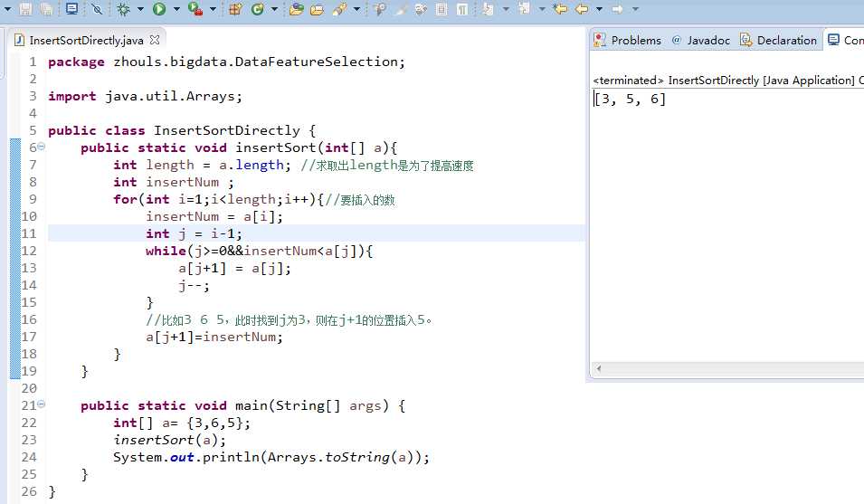Click the terminated InsertSortDirectly status line
Image resolution: width=864 pixels, height=504 pixels.
(x=728, y=81)
